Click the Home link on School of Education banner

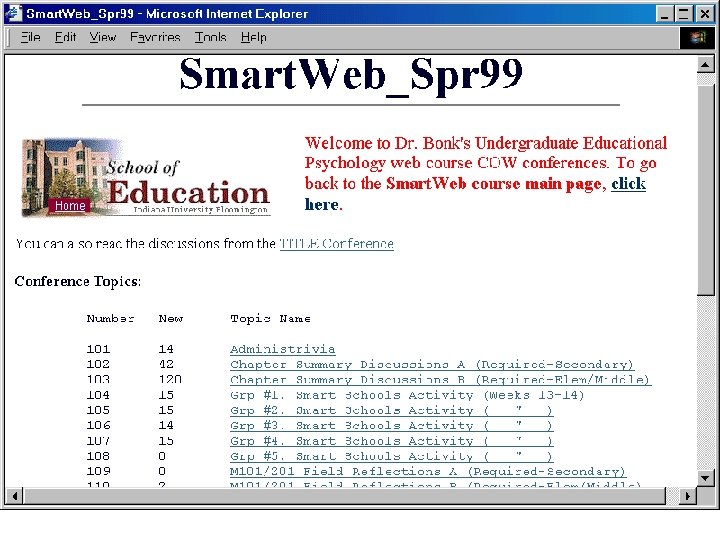click(70, 206)
